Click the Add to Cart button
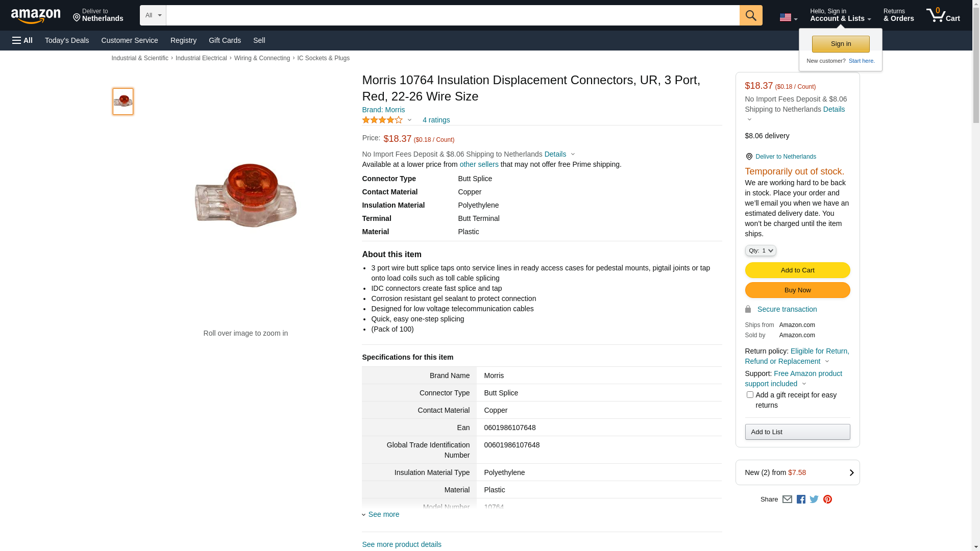The height and width of the screenshot is (551, 980). [797, 270]
